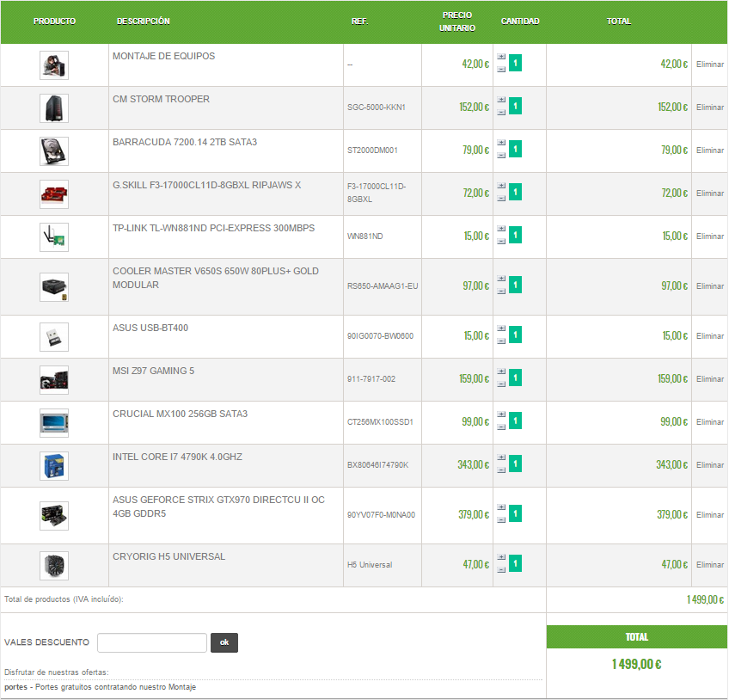Decrease quantity of MONTAJE DE EQUIPOS

click(501, 70)
